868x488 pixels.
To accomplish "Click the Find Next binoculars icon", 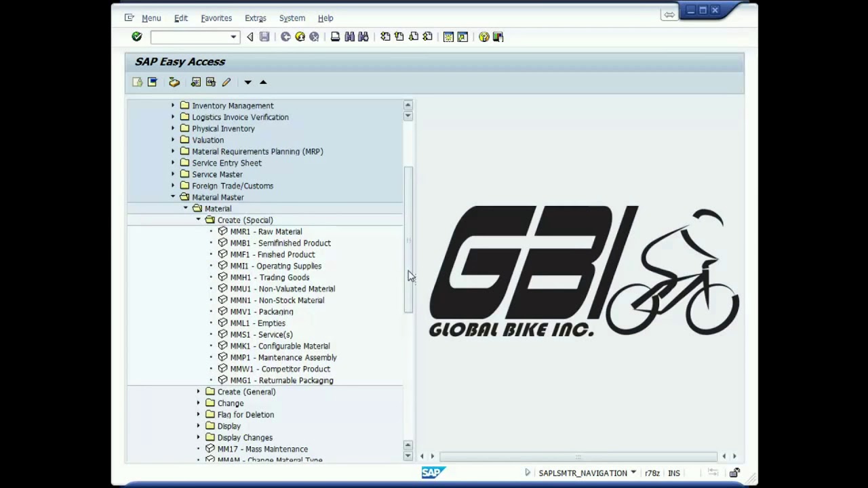I will coord(363,37).
